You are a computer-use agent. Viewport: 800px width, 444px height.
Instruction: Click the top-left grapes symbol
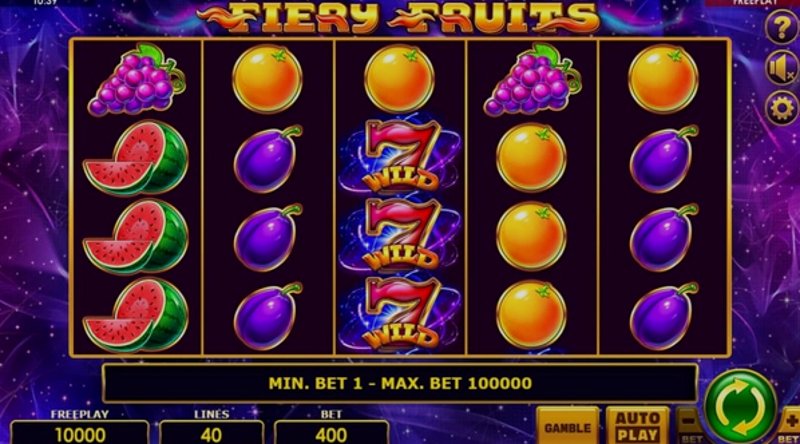137,79
